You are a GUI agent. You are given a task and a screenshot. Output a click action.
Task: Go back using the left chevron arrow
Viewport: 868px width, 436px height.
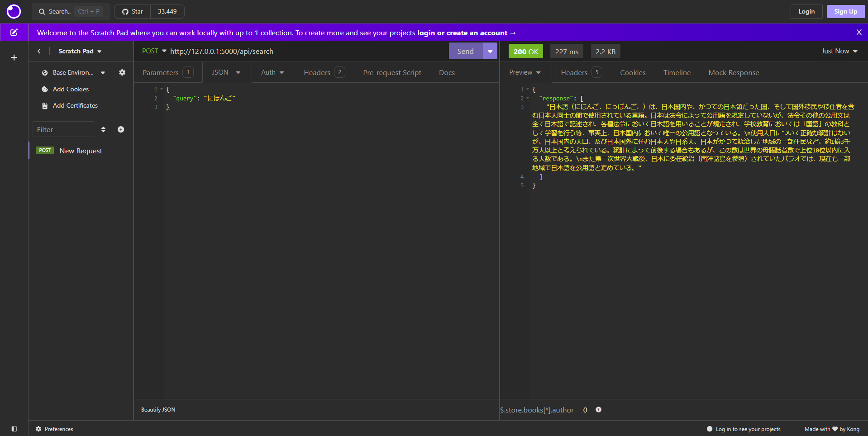[39, 51]
